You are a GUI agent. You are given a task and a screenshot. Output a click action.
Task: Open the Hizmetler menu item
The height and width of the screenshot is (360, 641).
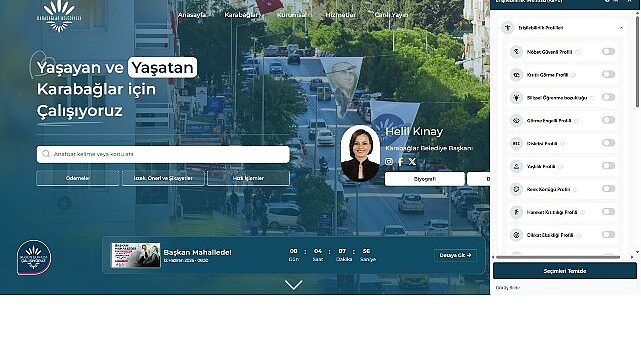[341, 15]
